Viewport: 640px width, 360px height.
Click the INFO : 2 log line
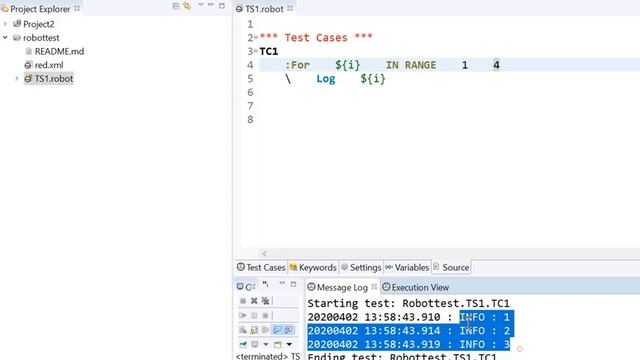pyautogui.click(x=408, y=331)
